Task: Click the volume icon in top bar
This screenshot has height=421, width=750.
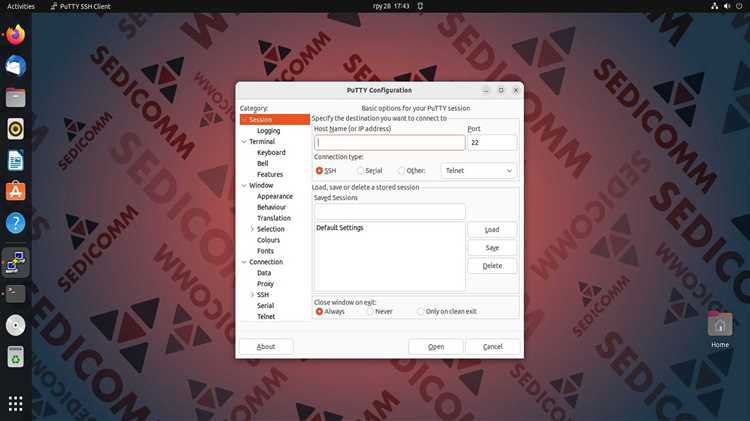Action: [727, 6]
